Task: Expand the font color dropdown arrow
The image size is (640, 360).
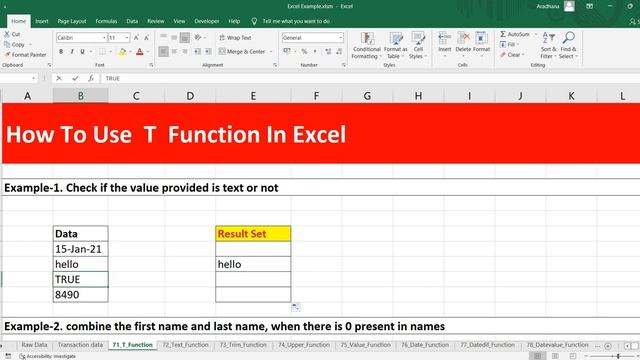Action: click(x=148, y=52)
